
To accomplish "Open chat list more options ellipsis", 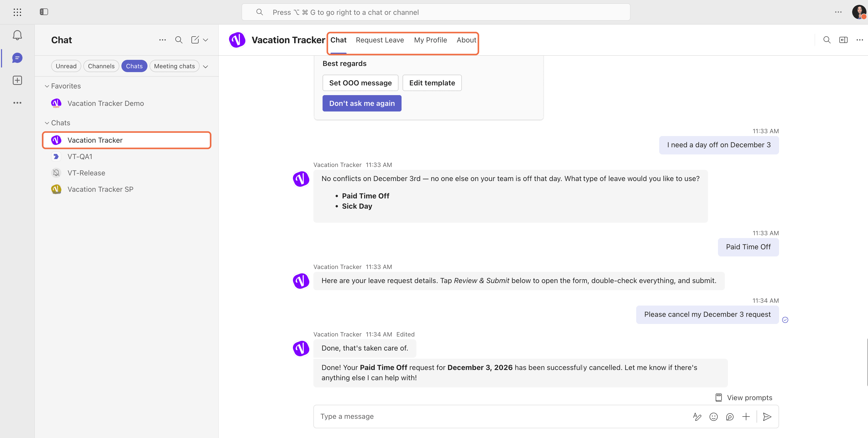I will (162, 40).
